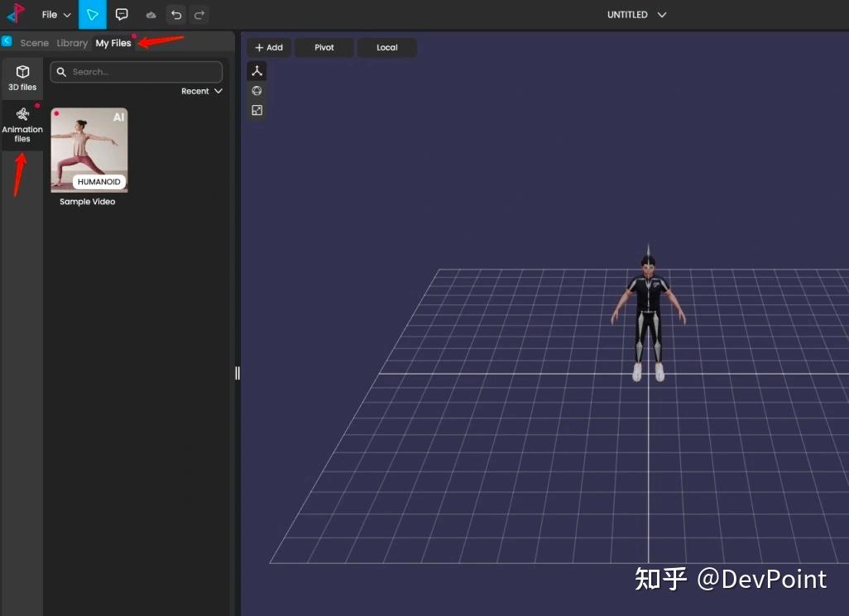Image resolution: width=849 pixels, height=616 pixels.
Task: Toggle the Pivot mode in the viewport
Action: click(x=324, y=47)
